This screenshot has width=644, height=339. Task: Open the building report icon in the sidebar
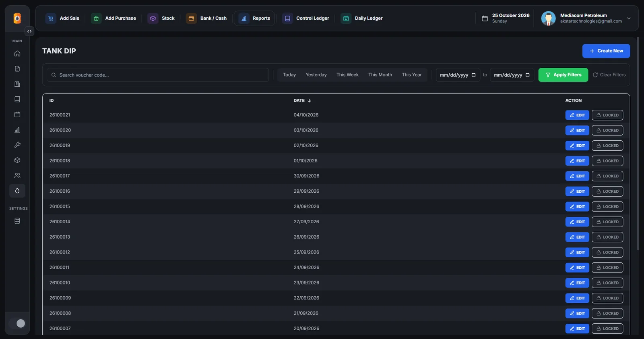(x=17, y=84)
